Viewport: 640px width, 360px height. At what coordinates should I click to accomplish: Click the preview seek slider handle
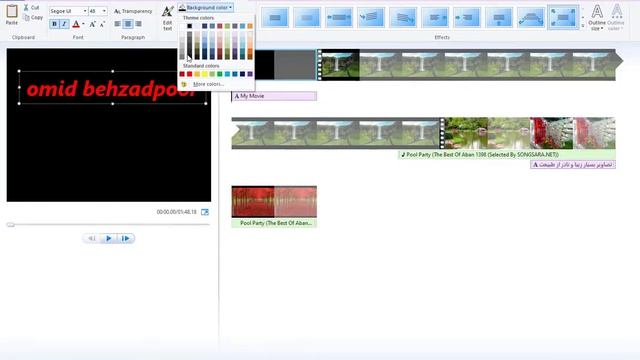pyautogui.click(x=11, y=224)
